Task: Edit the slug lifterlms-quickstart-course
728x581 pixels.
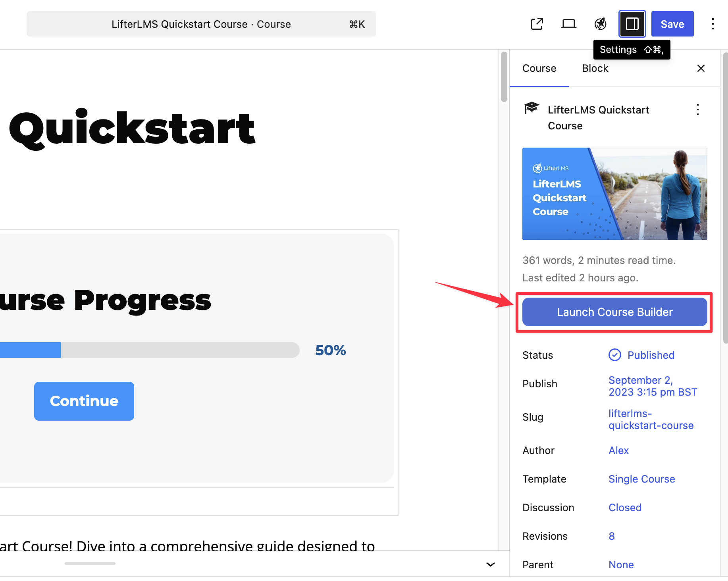Action: [x=651, y=419]
